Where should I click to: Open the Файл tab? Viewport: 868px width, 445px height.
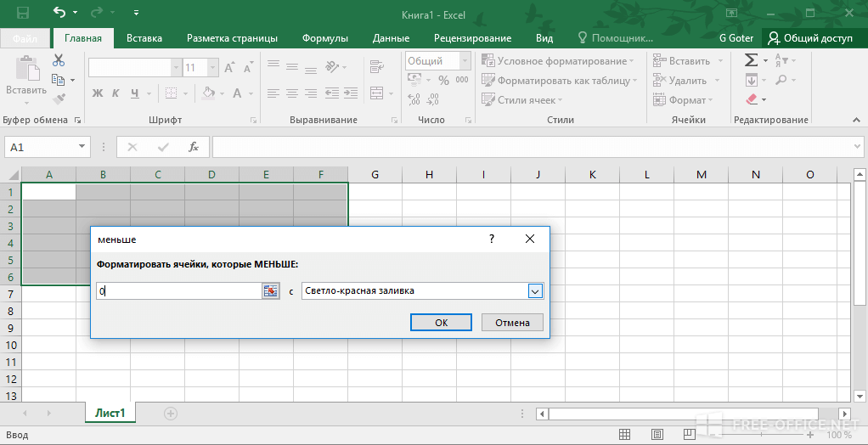[25, 39]
